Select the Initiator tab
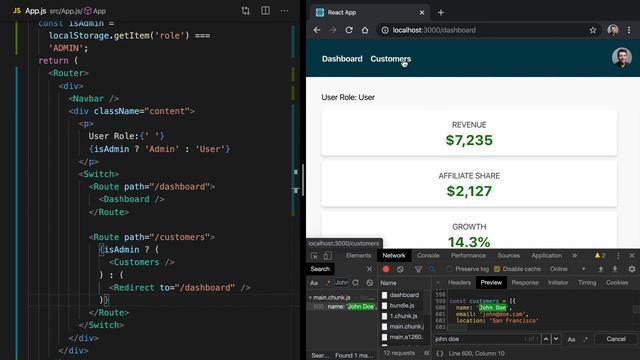This screenshot has width=640, height=360. [x=558, y=282]
